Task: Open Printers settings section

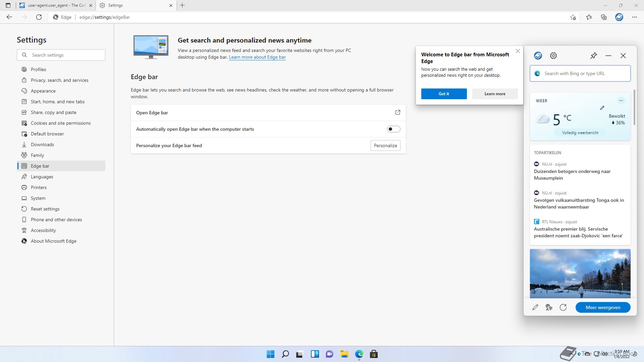Action: click(x=61, y=187)
